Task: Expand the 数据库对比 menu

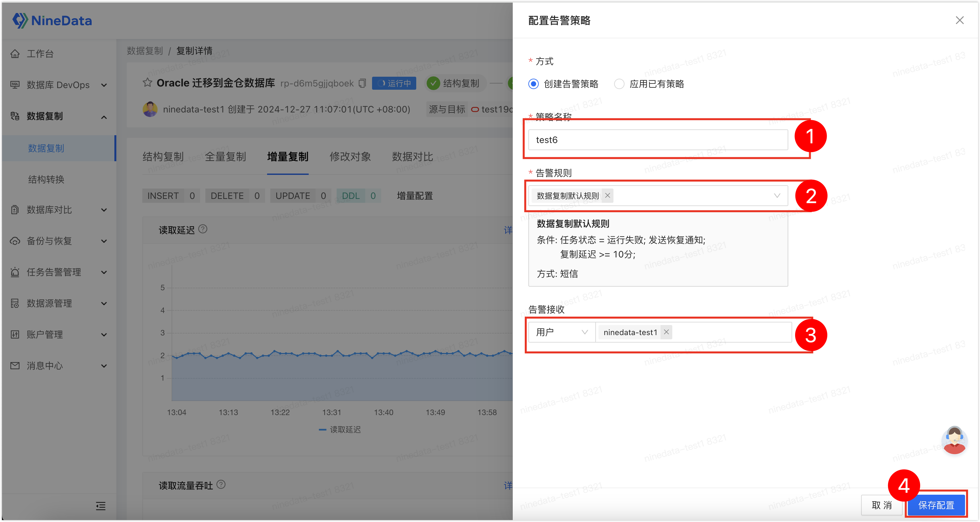Action: click(x=104, y=210)
